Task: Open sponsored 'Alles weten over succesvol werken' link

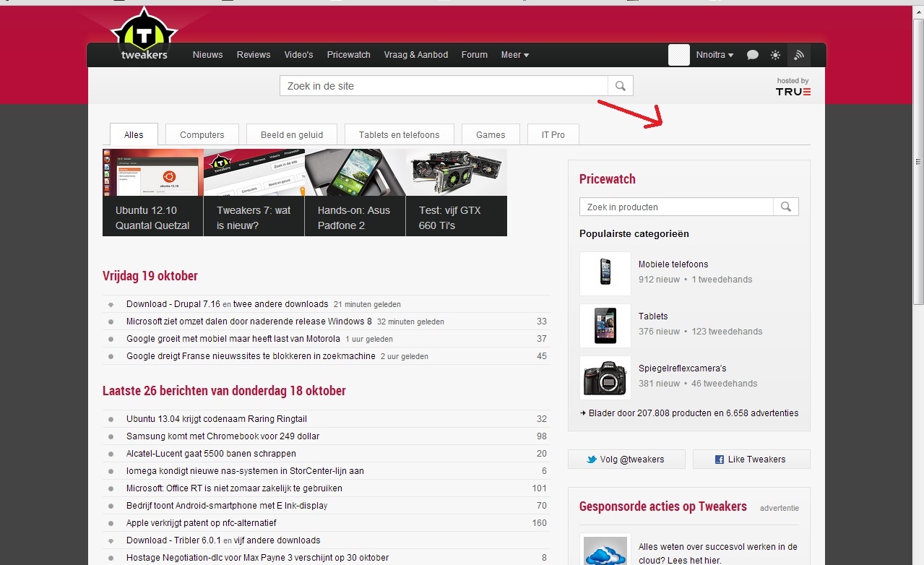Action: tap(718, 553)
